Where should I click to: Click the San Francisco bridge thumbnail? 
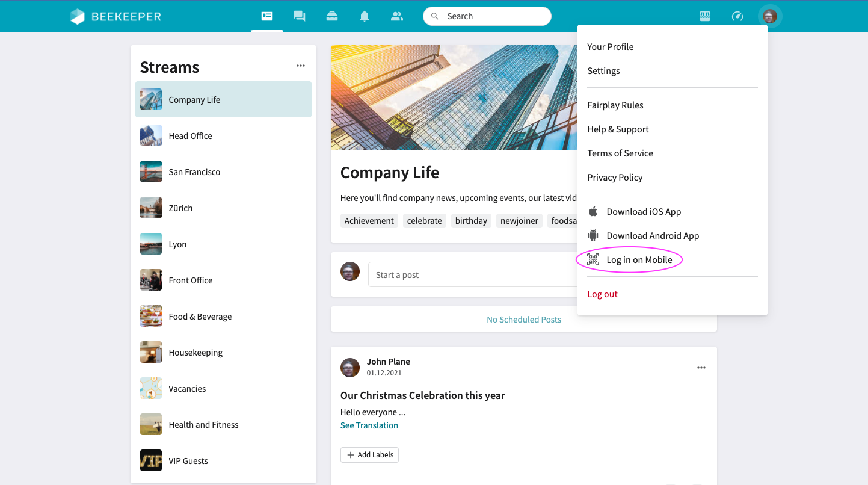[151, 171]
